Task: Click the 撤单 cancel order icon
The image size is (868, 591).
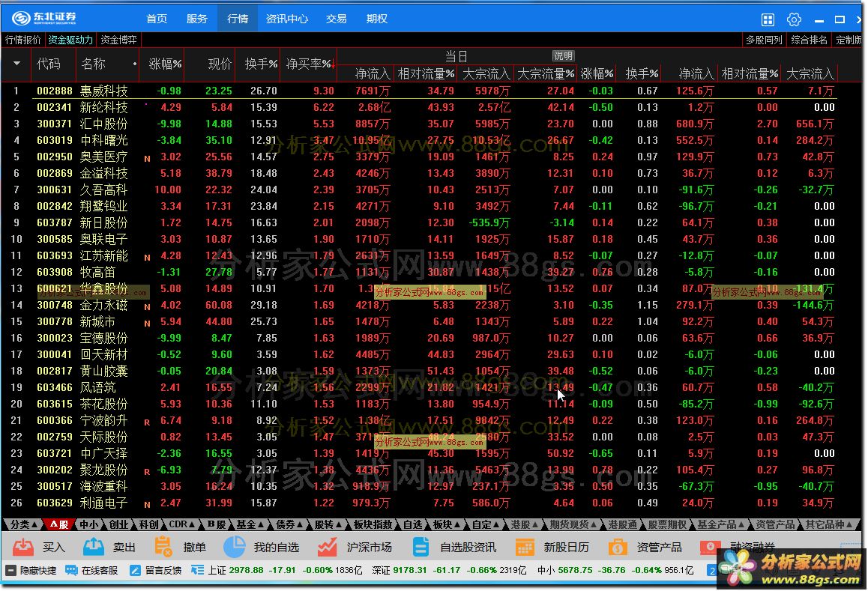Action: 163,547
